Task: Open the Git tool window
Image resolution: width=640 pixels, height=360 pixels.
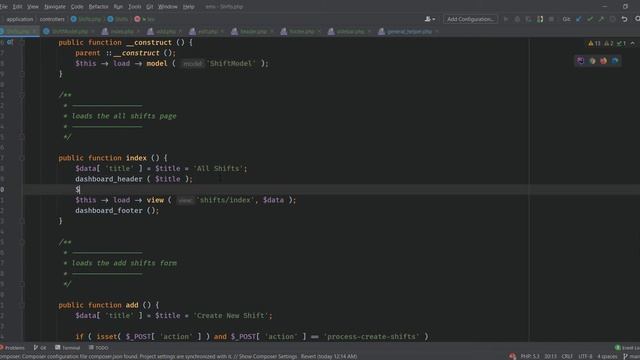Action: (x=40, y=348)
